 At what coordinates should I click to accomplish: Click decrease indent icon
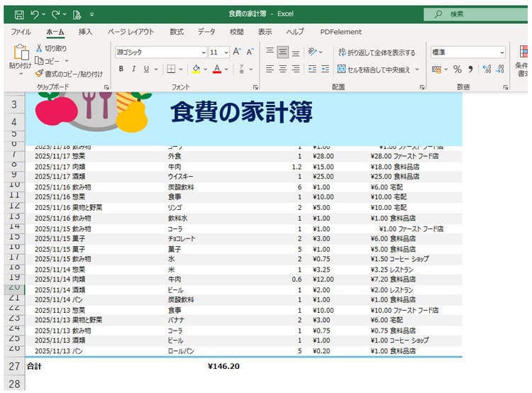(x=312, y=70)
